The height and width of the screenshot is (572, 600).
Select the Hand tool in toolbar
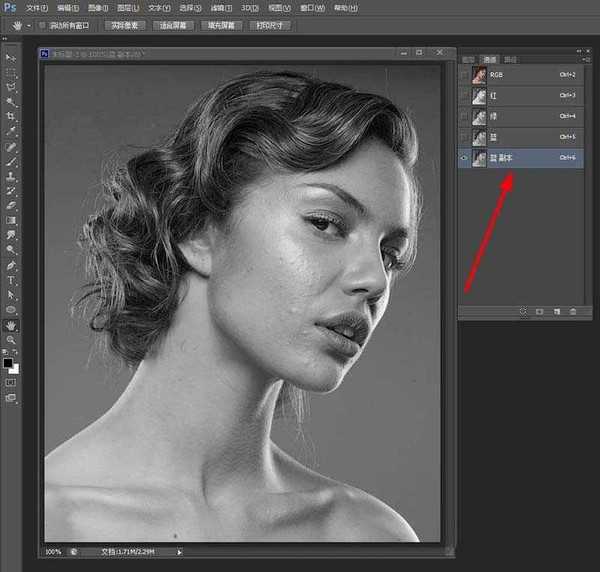click(x=11, y=325)
